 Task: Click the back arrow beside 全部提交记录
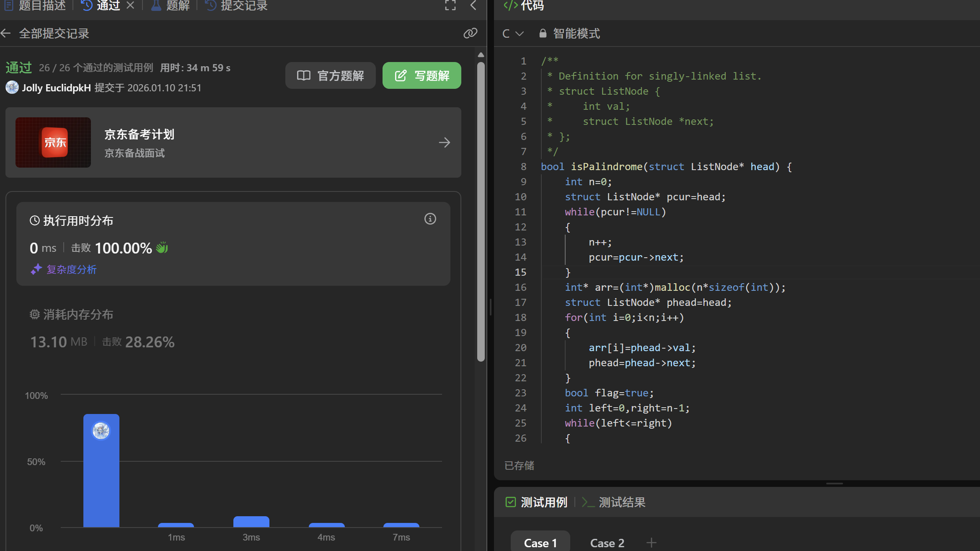click(6, 34)
